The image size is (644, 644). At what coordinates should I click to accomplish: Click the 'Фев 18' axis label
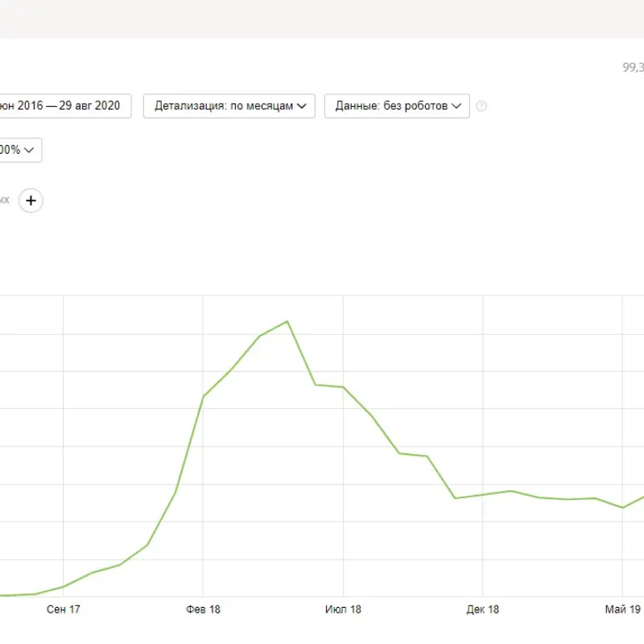(x=204, y=609)
